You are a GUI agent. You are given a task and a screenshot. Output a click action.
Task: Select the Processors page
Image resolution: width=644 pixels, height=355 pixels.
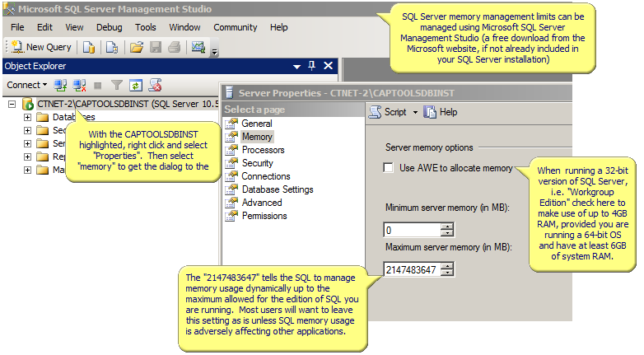[x=263, y=150]
